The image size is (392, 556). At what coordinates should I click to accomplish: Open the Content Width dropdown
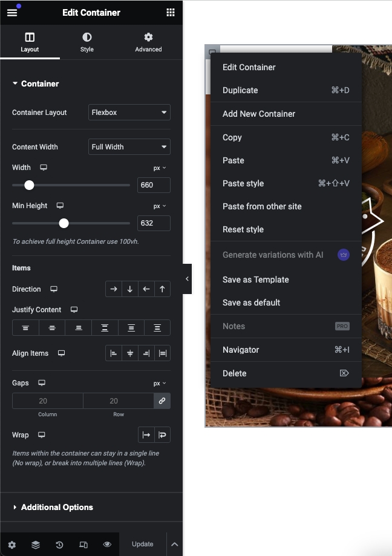(129, 147)
